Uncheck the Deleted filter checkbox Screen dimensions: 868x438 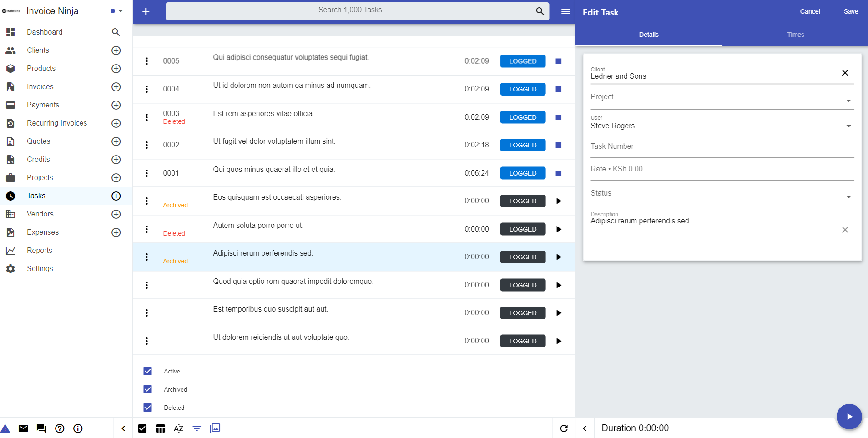tap(147, 408)
